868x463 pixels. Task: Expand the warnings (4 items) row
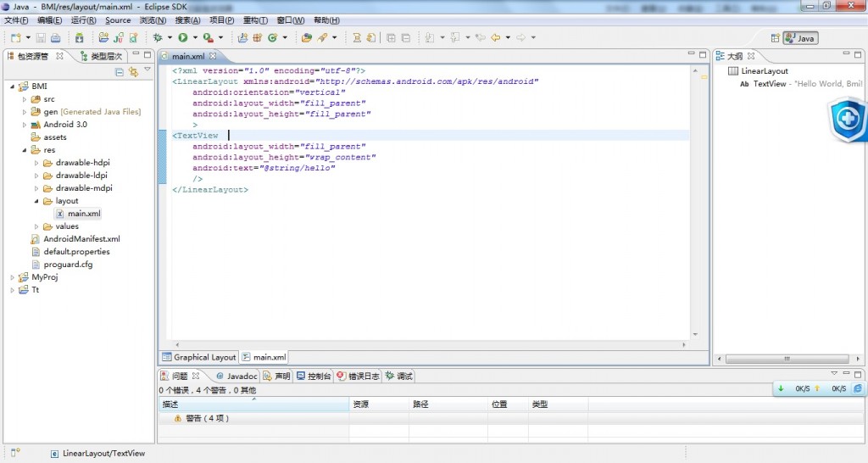166,418
